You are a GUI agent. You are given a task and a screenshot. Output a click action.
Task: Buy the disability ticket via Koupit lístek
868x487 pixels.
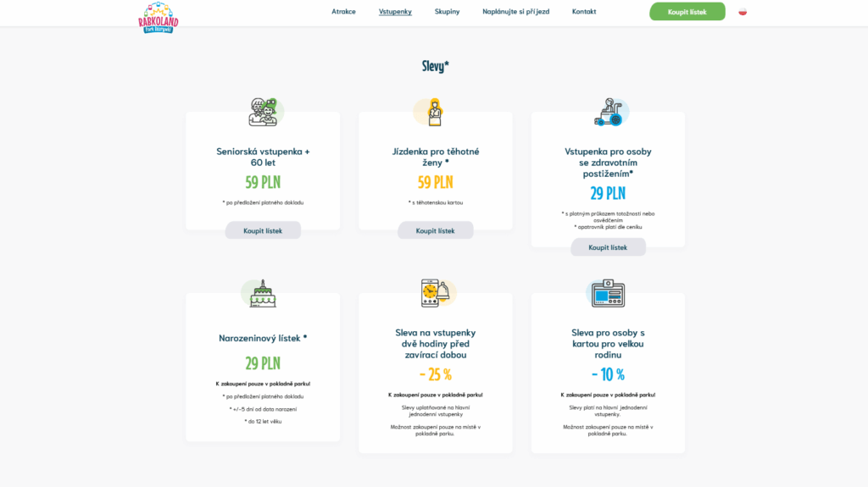[x=608, y=247]
